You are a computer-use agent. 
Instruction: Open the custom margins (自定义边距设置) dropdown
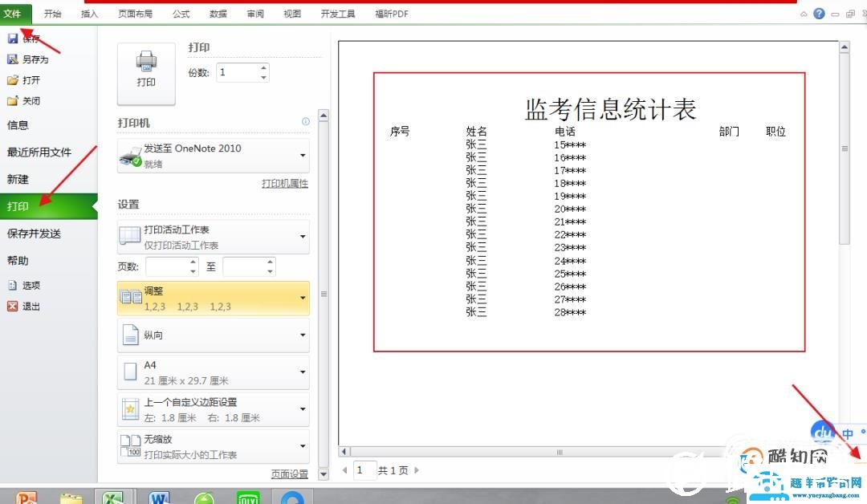tap(213, 409)
